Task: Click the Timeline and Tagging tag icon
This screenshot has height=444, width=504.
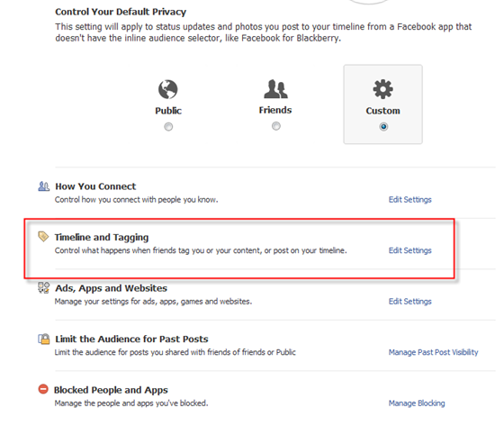Action: (43, 237)
